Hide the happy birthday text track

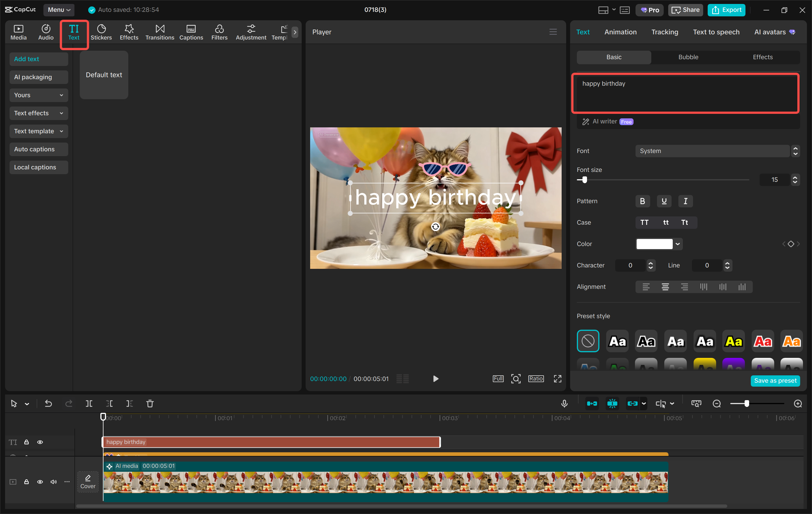pos(40,442)
